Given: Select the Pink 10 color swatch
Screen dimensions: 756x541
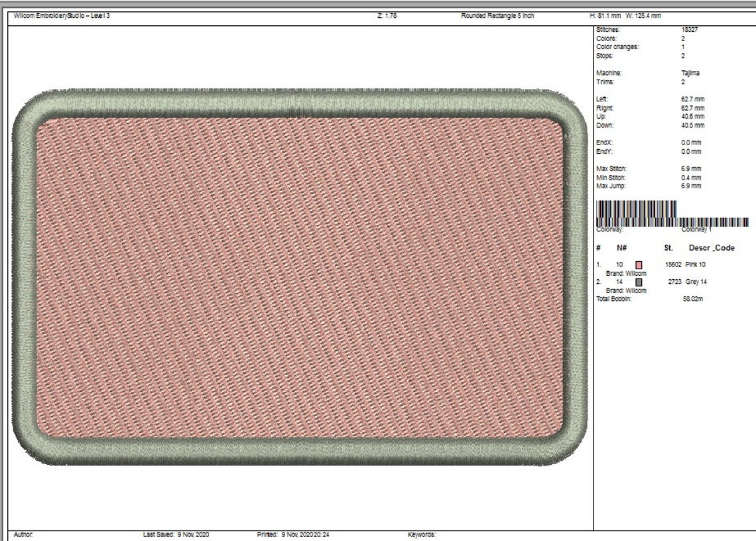Looking at the screenshot, I should pos(638,264).
